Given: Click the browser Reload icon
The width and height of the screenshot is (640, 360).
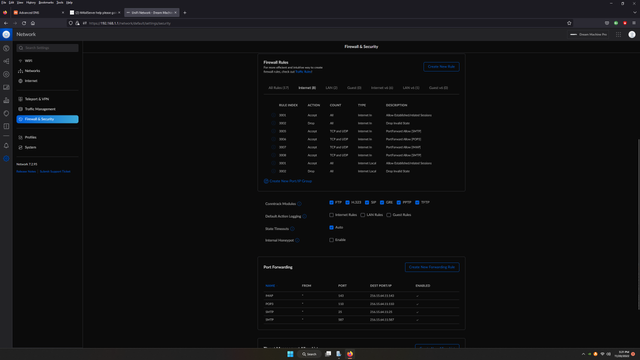Looking at the screenshot, I should pos(24,23).
